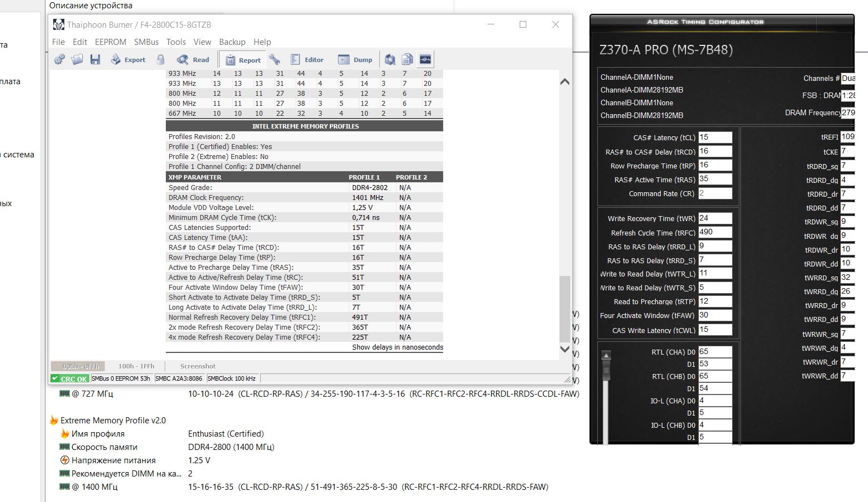Click the Thaiphoon Burner title bar app icon

(58, 24)
